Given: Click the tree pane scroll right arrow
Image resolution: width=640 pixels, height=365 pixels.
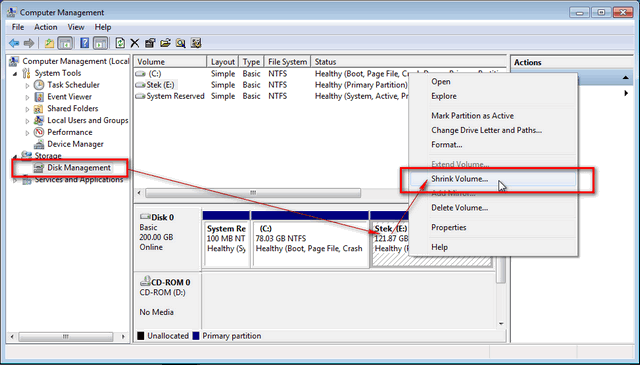Looking at the screenshot, I should click(123, 337).
